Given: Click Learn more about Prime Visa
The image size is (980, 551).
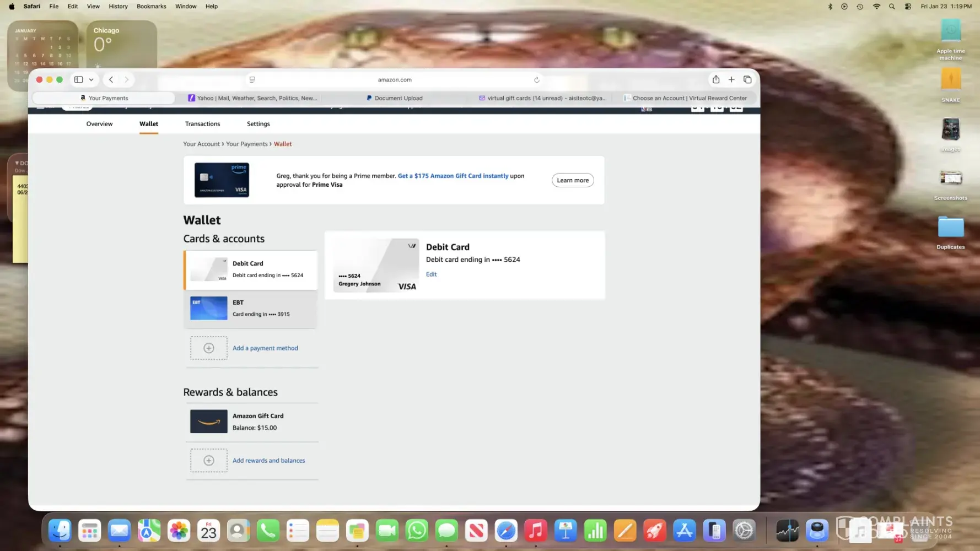Looking at the screenshot, I should click(x=572, y=180).
